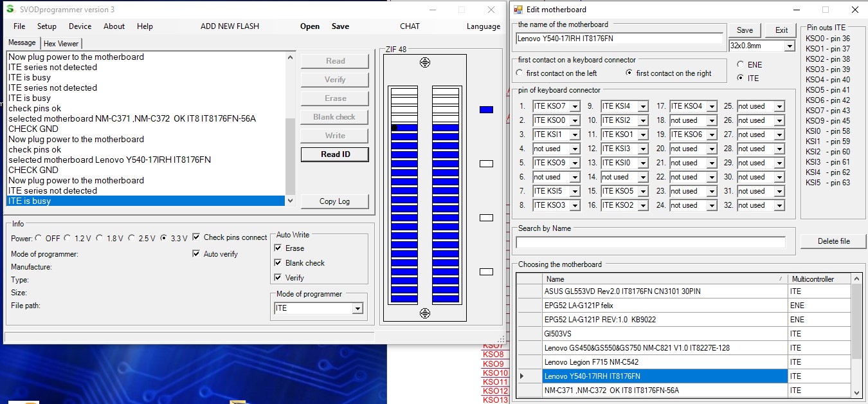This screenshot has height=404, width=868.
Task: Select 1.8 V power option
Action: [100, 238]
